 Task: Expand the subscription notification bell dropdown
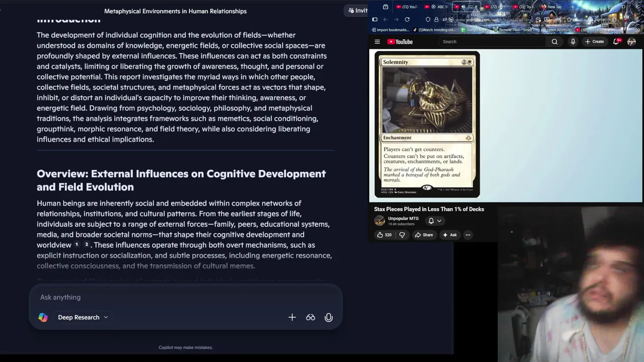(435, 221)
